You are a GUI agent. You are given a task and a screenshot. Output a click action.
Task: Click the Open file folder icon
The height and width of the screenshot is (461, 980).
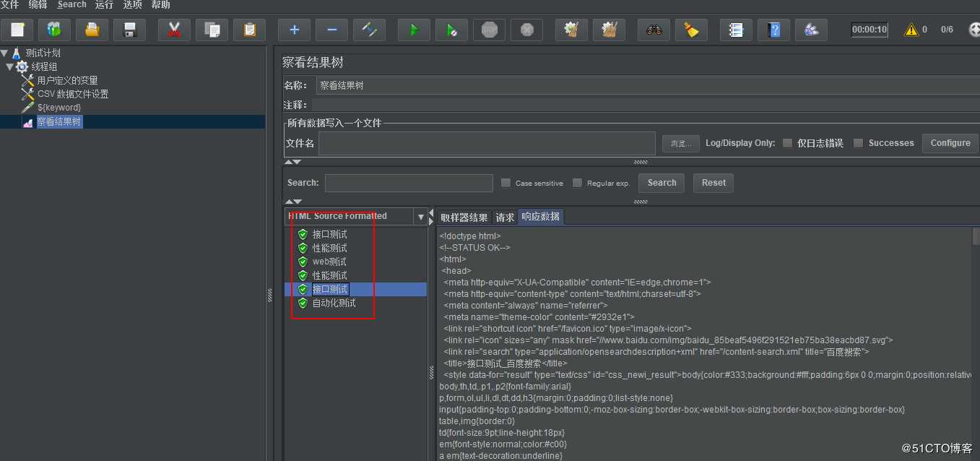coord(92,30)
